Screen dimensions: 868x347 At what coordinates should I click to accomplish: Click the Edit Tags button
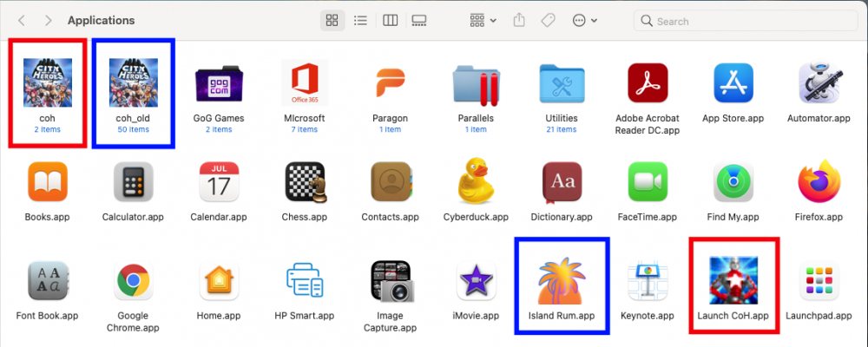549,20
